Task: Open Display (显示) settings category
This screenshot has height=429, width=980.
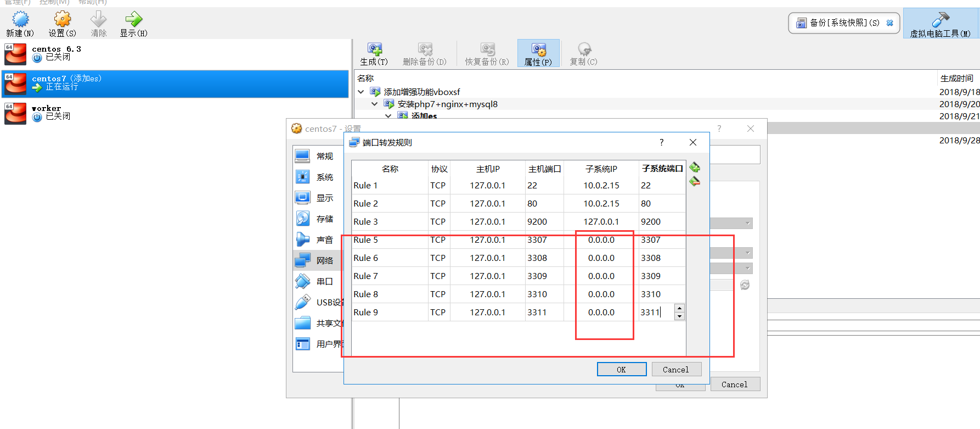Action: click(x=317, y=198)
